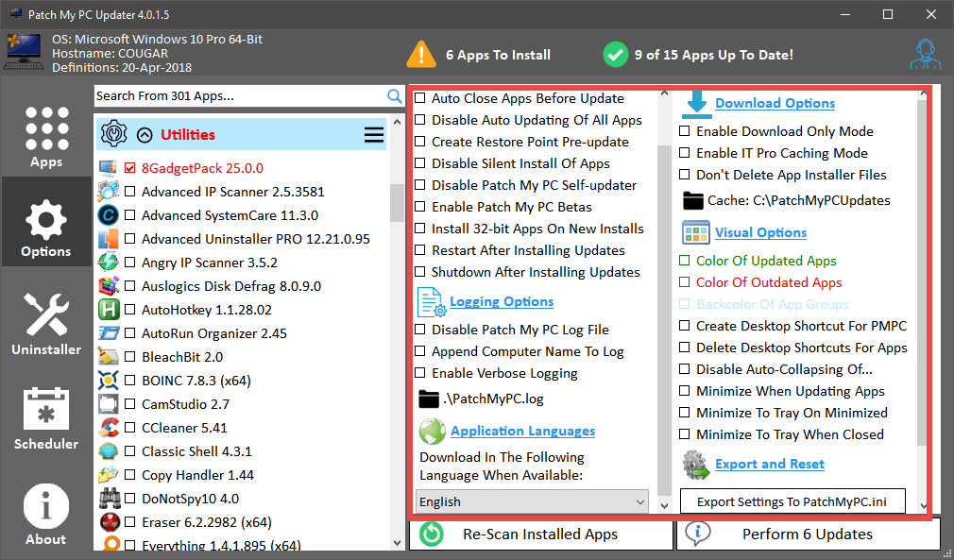
Task: Click the search magnifier icon
Action: pyautogui.click(x=395, y=96)
